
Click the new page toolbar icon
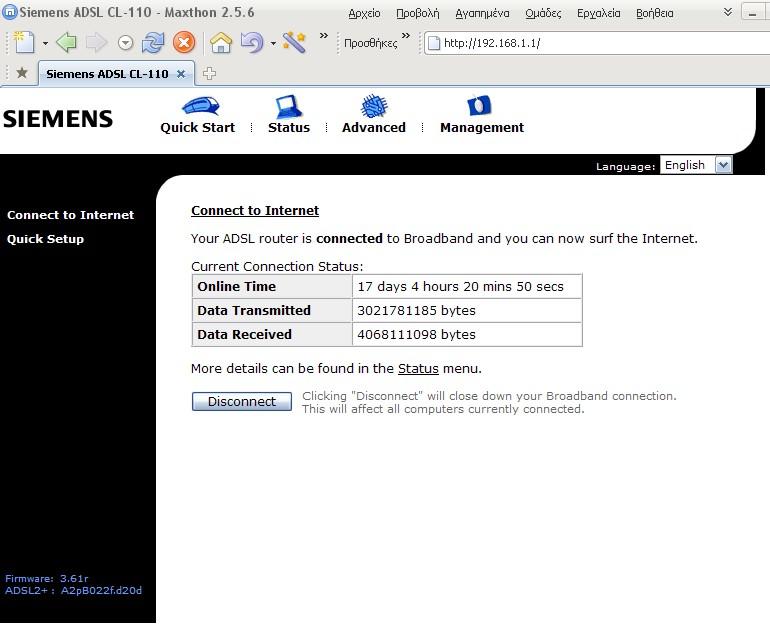(x=24, y=43)
